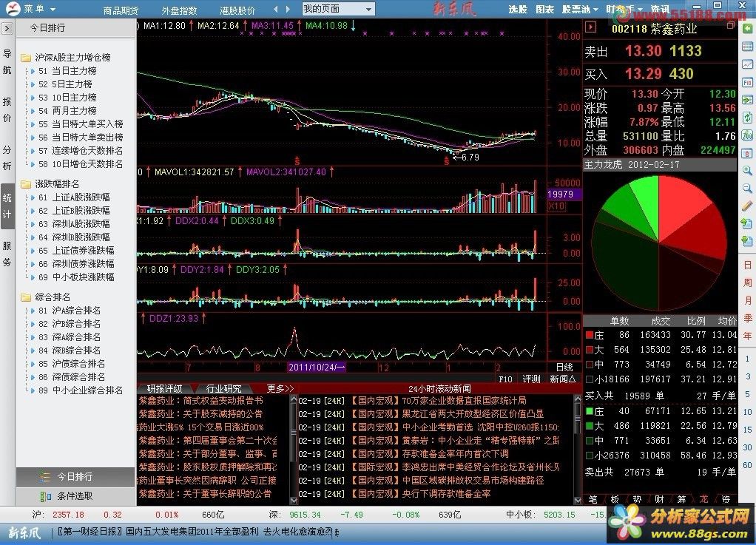Open 条件选取 at the sidebar bottom
The image size is (756, 545).
pos(75,496)
